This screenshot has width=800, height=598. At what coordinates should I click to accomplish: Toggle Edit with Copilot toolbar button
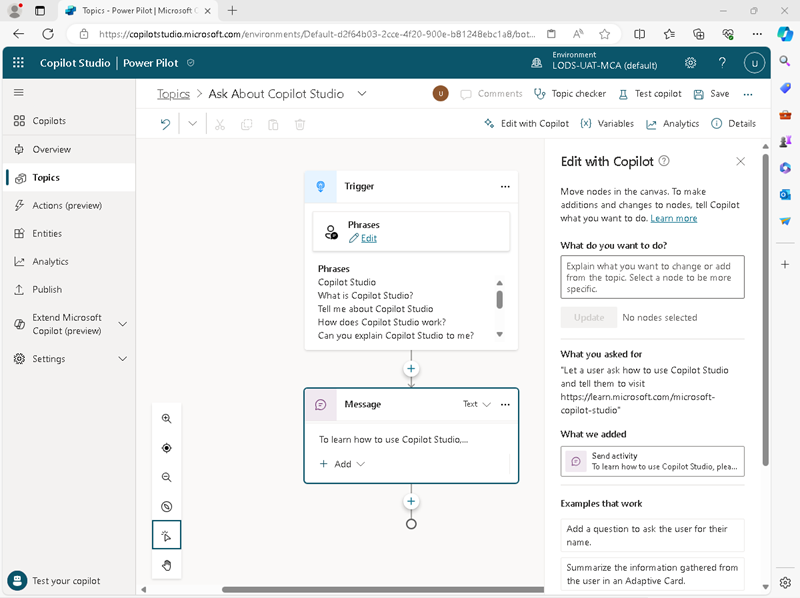[526, 123]
